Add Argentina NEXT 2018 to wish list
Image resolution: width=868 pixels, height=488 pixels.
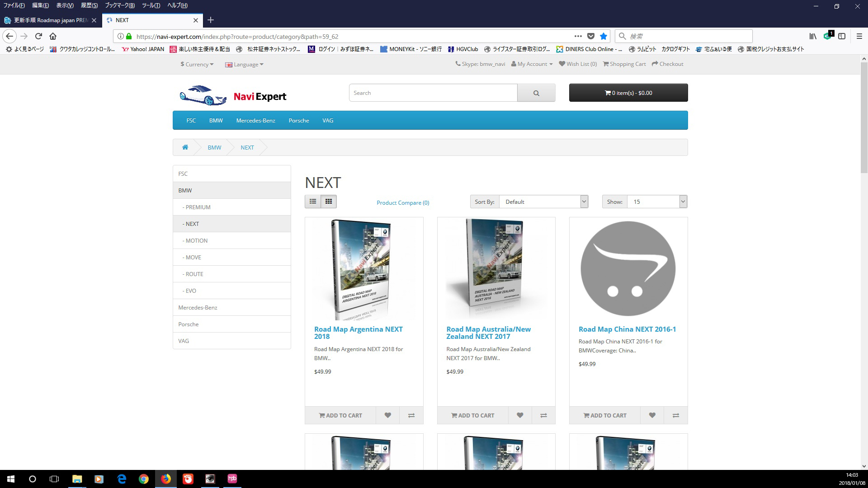[387, 415]
